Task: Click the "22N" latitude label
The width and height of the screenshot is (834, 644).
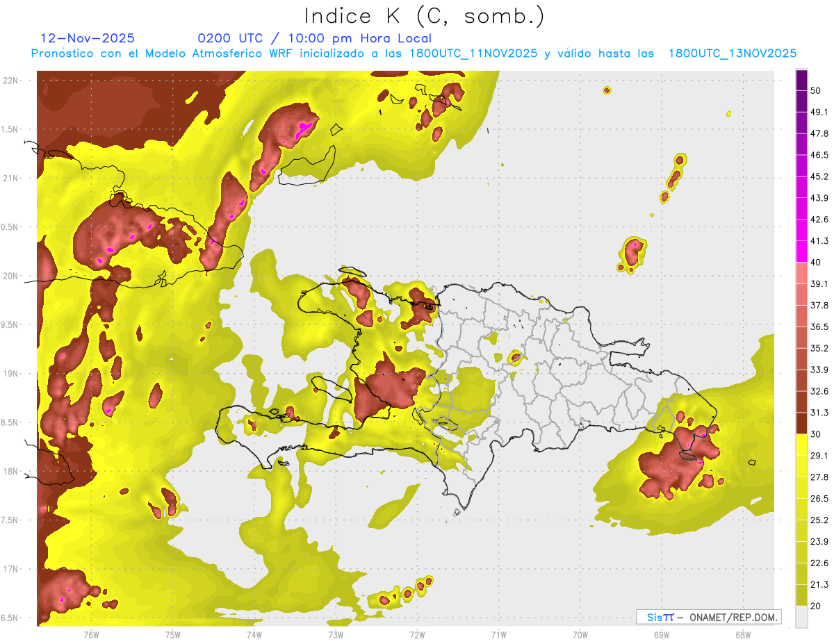Action: coord(10,80)
